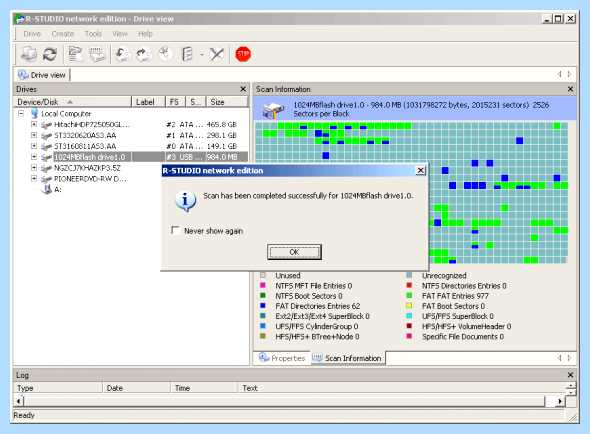Open the Drive menu
590x434 pixels.
coord(32,34)
